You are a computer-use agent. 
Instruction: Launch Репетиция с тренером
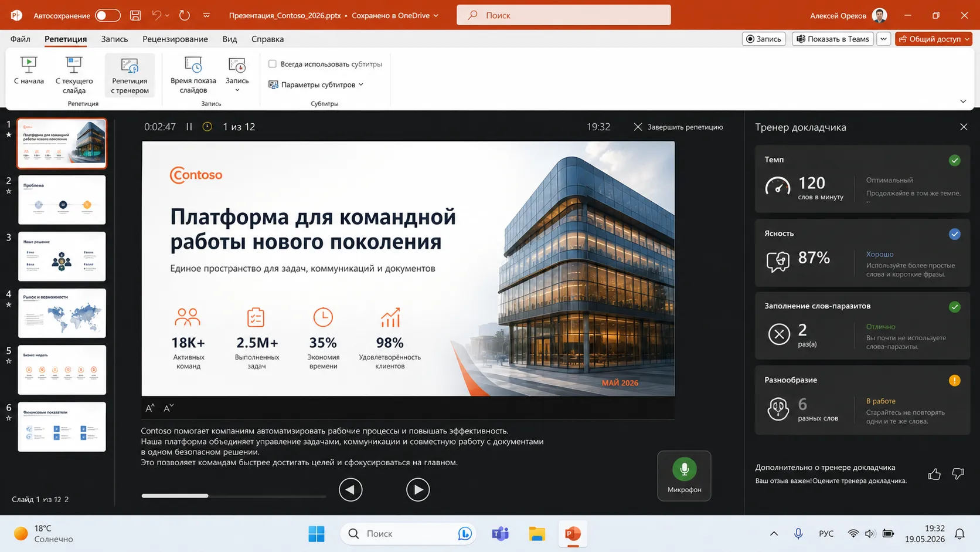(x=130, y=75)
